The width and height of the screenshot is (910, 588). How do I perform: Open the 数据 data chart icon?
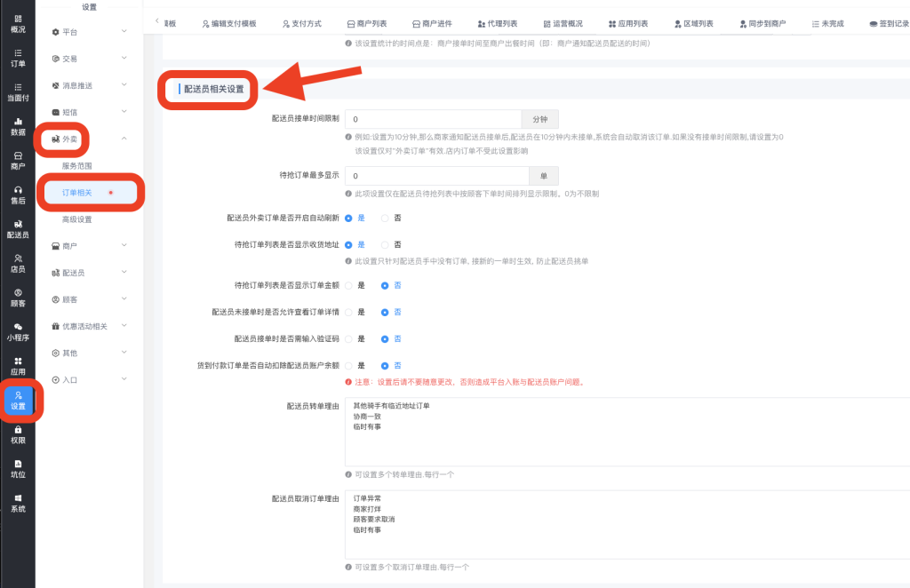(x=18, y=126)
